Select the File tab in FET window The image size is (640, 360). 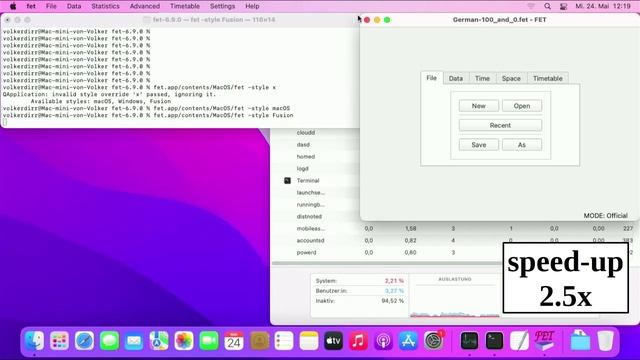[x=431, y=78]
